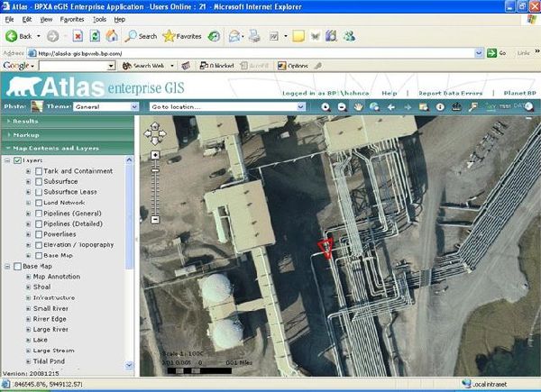Open Internet Explorer Home button
Viewport: 541px width, 392px height.
pyautogui.click(x=112, y=36)
